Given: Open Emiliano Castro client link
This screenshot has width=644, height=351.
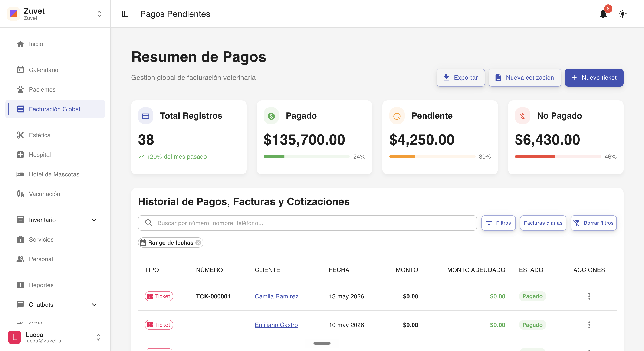Looking at the screenshot, I should click(x=276, y=325).
